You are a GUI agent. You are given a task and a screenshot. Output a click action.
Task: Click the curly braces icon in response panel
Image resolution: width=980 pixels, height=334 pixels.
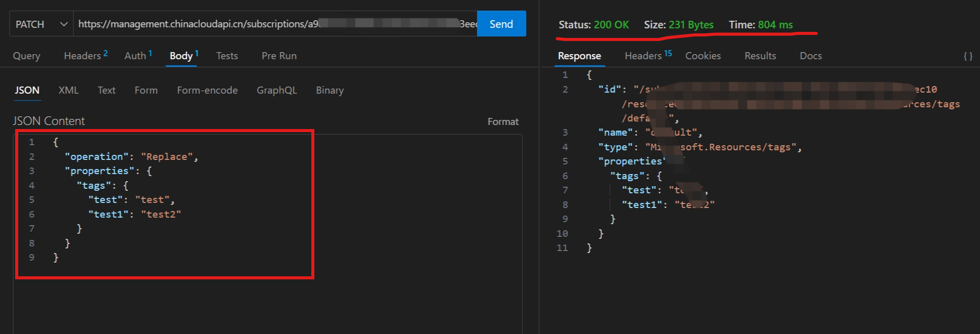click(x=967, y=56)
